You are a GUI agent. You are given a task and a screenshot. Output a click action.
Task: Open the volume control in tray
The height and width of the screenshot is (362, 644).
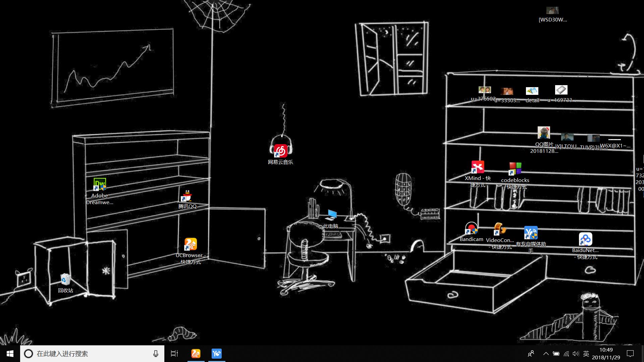point(576,354)
